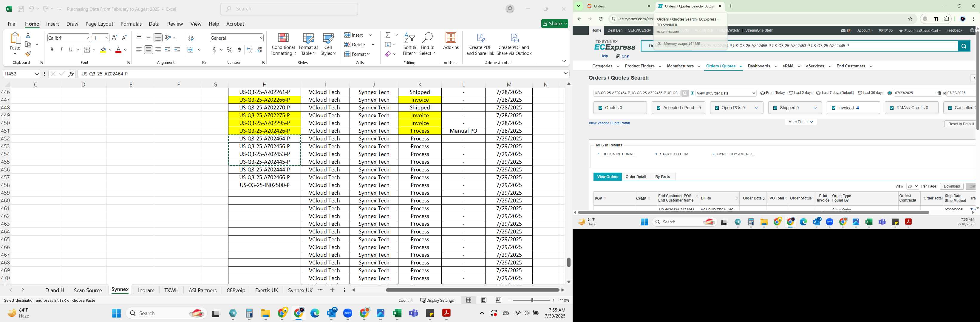This screenshot has width=980, height=322.
Task: Select the From Today radio button
Action: point(762,93)
